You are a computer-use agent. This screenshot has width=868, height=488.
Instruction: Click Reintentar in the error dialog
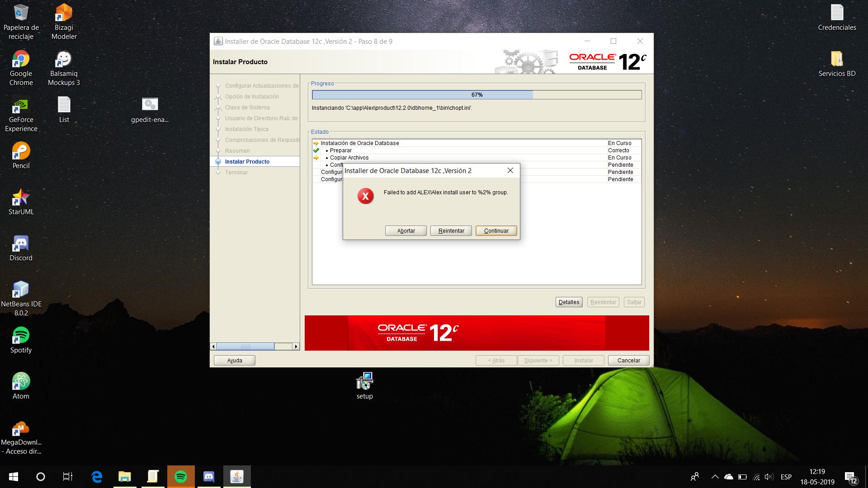(451, 230)
